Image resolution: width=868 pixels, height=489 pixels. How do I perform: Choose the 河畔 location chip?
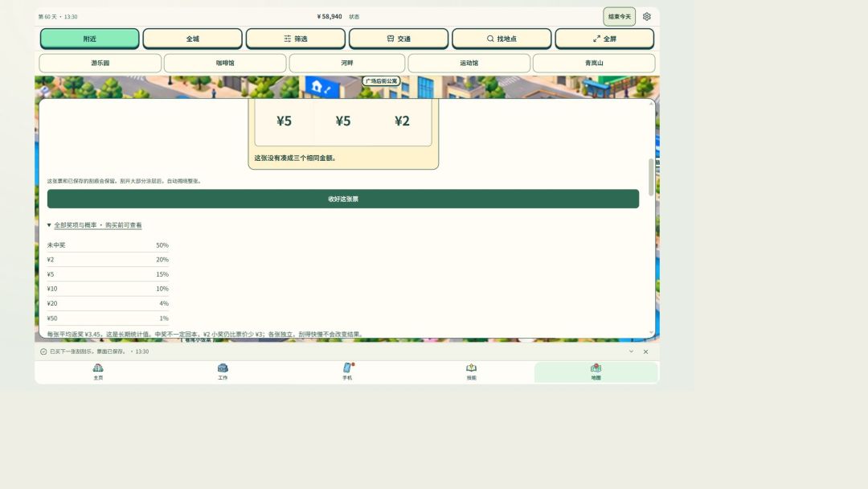click(x=347, y=63)
